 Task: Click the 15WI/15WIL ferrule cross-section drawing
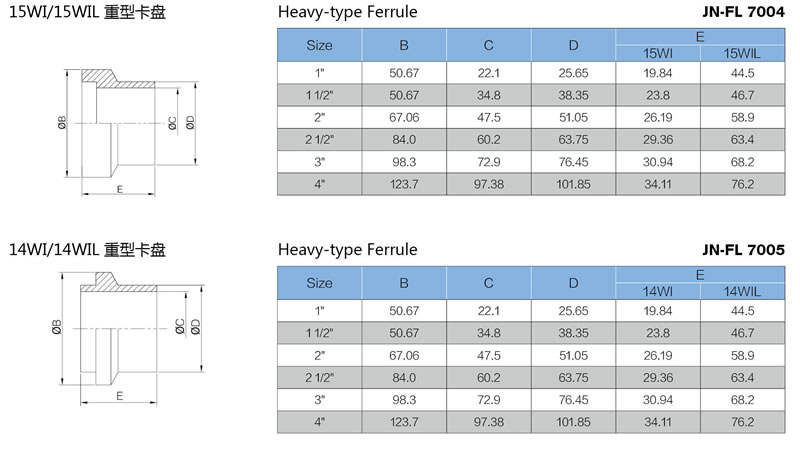coord(128,133)
